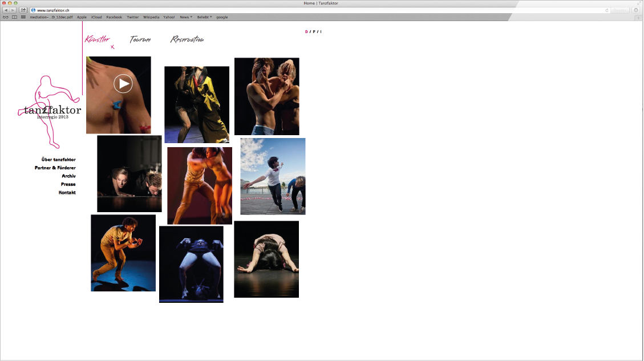Open the photo of two shirtless dancers grappling
Image resolution: width=644 pixels, height=361 pixels.
click(x=267, y=96)
